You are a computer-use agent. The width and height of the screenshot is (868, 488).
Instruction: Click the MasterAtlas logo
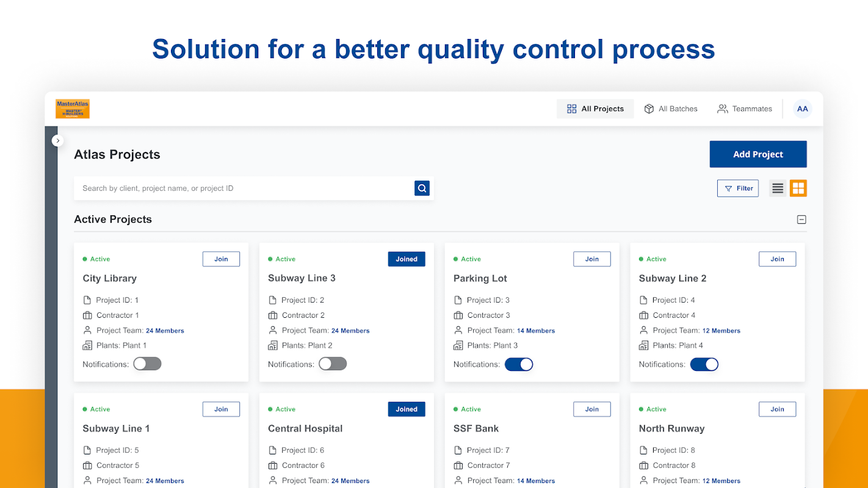coord(73,109)
